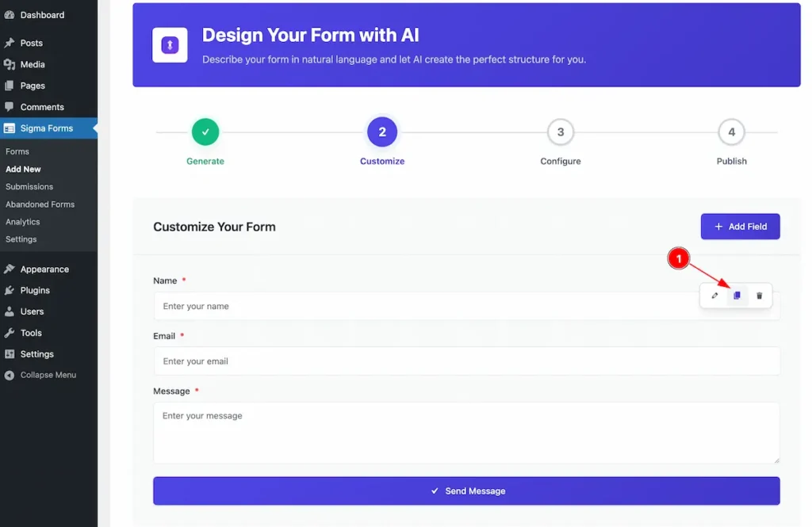812x527 pixels.
Task: Open Abandoned Forms submenu item
Action: point(40,204)
